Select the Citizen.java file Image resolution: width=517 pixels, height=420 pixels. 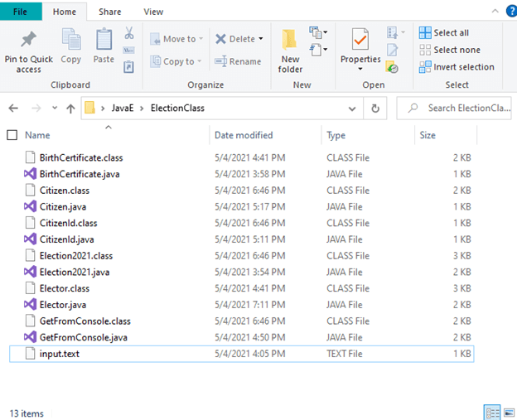point(242,206)
